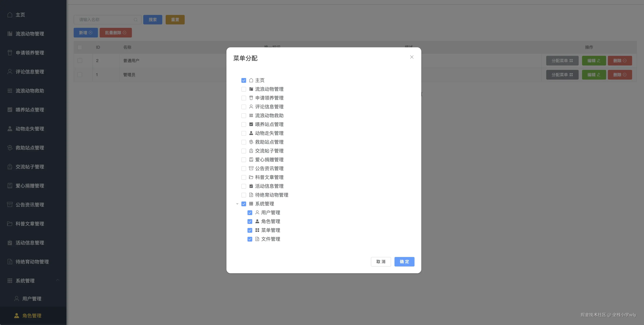Click the 救助站点管理 sidebar icon
Screen dimensions: 644x325
10,148
